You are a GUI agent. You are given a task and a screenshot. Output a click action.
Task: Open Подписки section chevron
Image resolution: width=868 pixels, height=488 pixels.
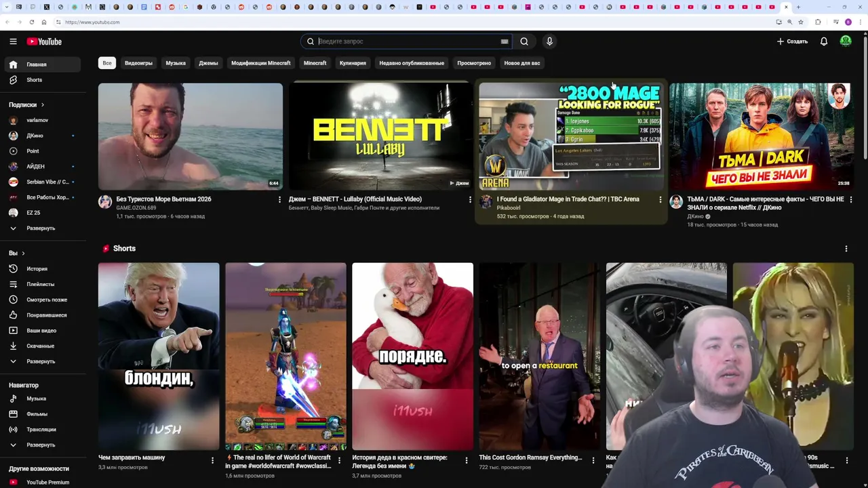click(x=42, y=105)
